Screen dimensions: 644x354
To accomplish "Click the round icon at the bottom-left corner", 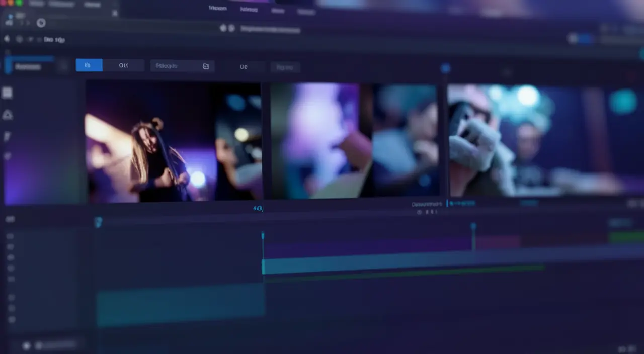I will pyautogui.click(x=26, y=346).
